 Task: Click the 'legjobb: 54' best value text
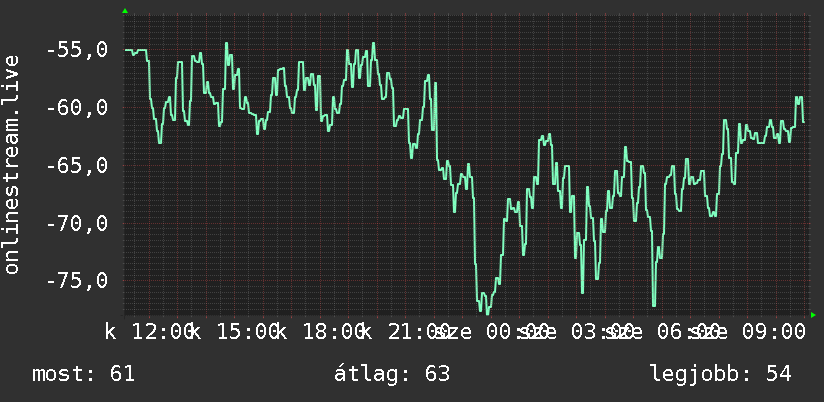[721, 374]
